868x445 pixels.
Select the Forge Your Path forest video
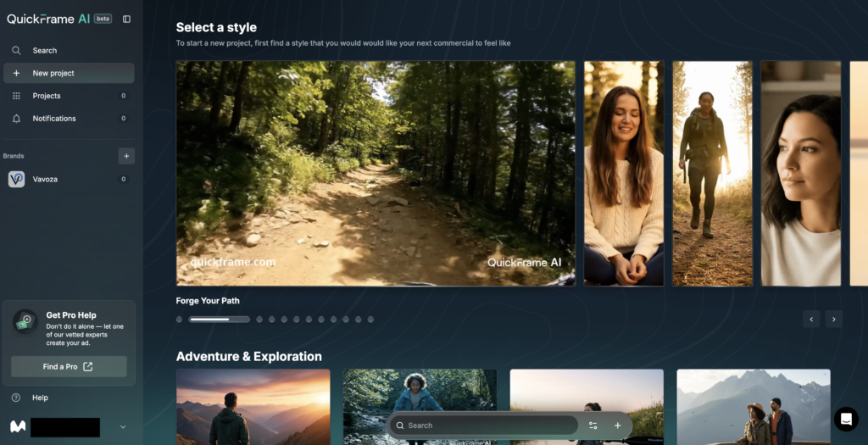click(376, 173)
